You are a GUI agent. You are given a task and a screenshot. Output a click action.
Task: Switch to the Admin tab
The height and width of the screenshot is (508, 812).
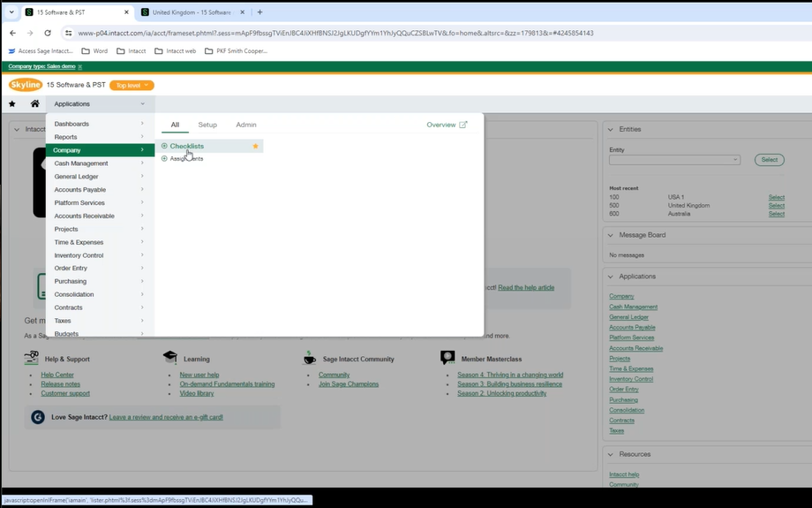tap(246, 125)
